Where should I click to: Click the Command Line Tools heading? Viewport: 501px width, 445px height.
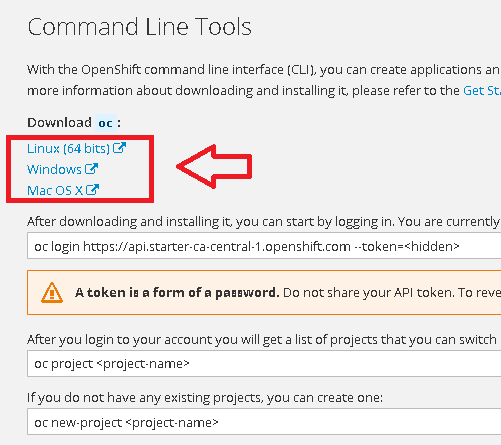(x=139, y=27)
